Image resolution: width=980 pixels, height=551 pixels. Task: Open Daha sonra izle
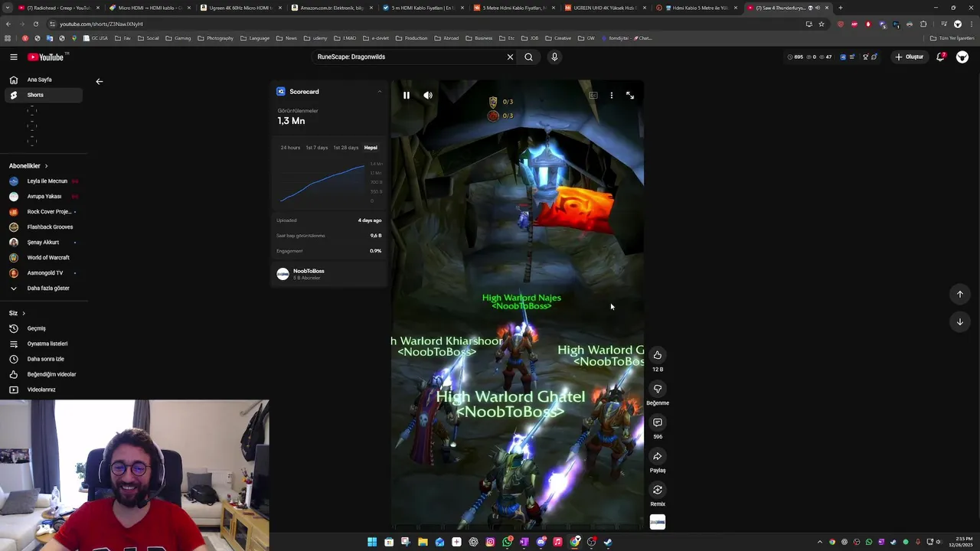click(43, 359)
